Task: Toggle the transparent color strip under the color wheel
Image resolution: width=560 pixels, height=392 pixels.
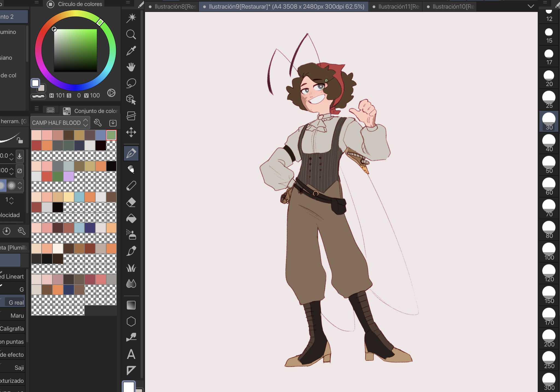Action: (38, 96)
